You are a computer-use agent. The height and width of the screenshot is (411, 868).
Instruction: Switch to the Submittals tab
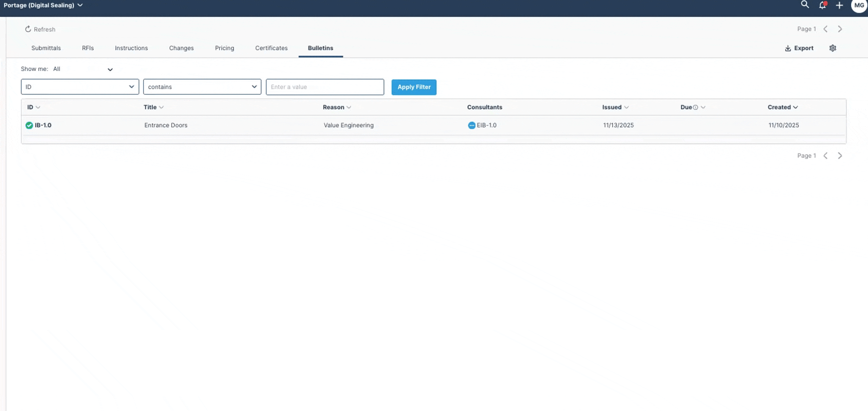(x=46, y=48)
